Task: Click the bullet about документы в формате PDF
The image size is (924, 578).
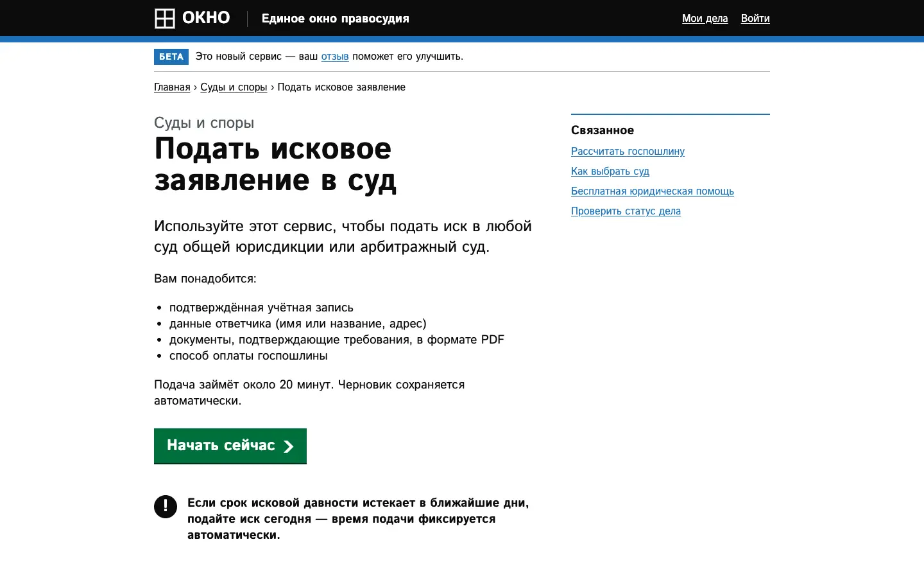Action: pyautogui.click(x=337, y=340)
